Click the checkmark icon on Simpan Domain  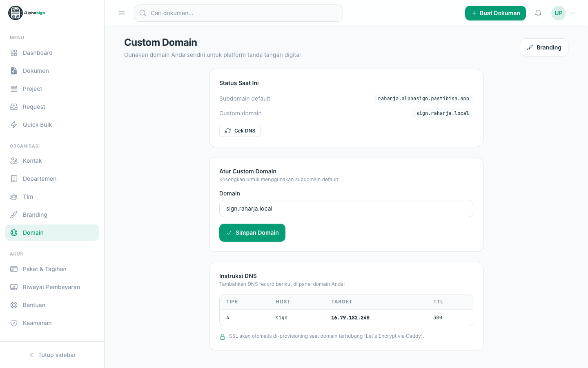click(229, 233)
